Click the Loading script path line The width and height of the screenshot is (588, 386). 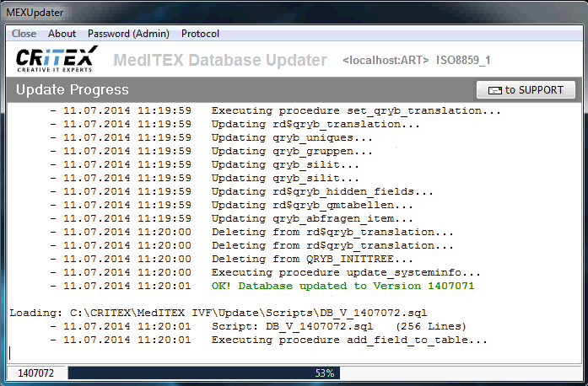coord(218,313)
